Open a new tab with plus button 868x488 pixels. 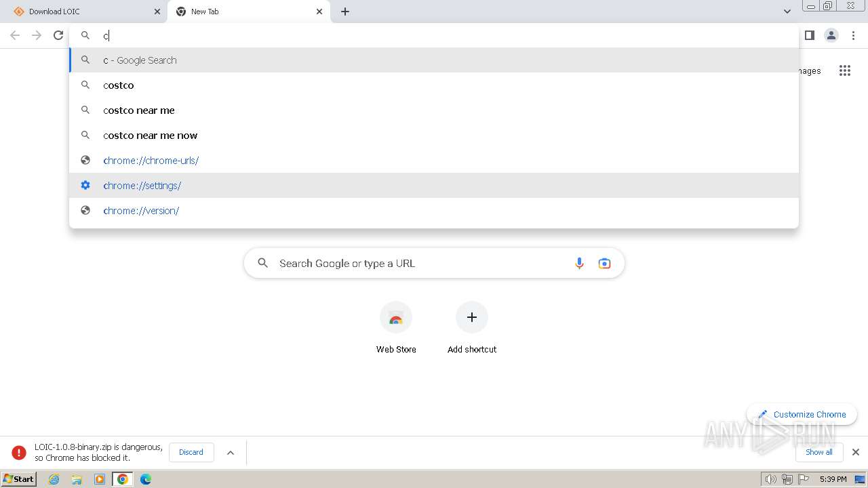point(345,12)
